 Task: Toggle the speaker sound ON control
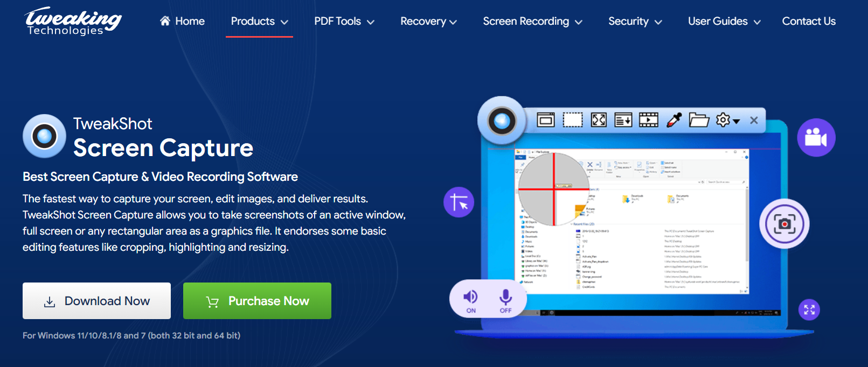[470, 301]
